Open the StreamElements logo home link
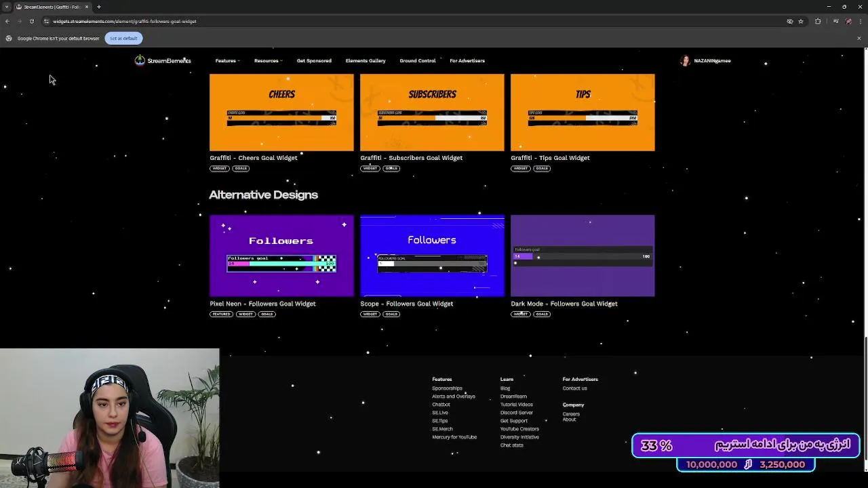The width and height of the screenshot is (868, 488). [x=163, y=60]
